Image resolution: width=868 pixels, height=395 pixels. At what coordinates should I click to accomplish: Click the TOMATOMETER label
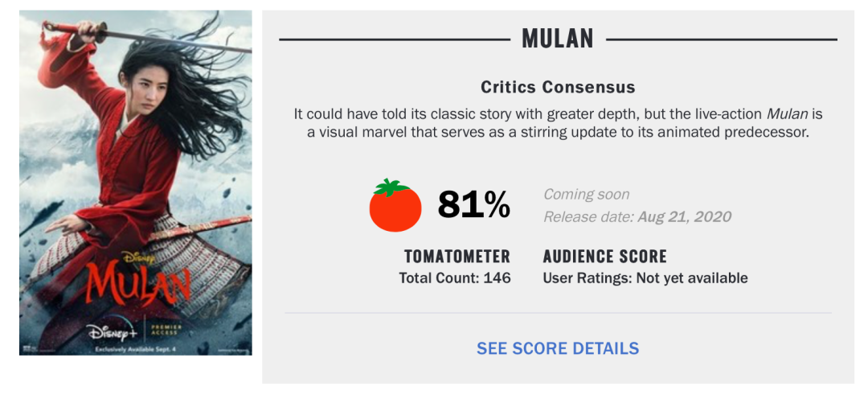[x=457, y=257]
